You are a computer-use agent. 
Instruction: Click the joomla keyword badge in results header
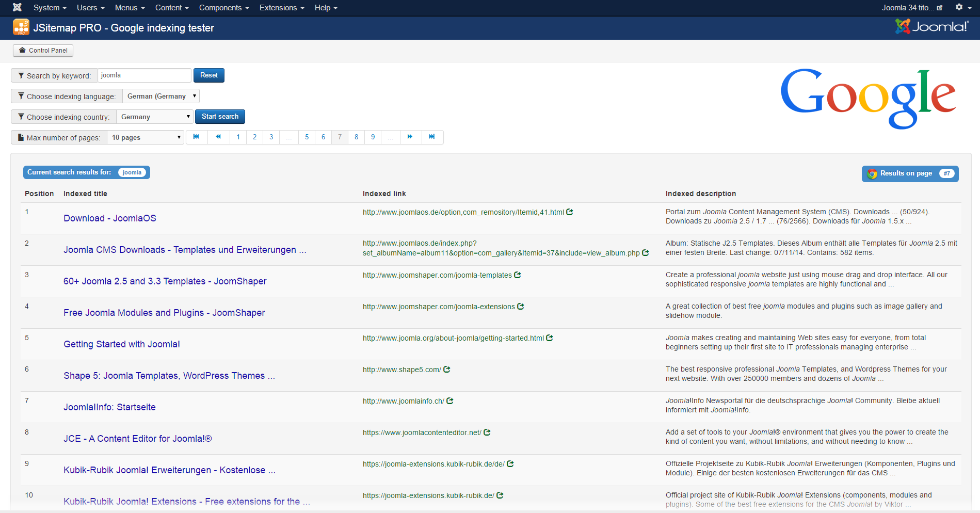click(x=132, y=172)
